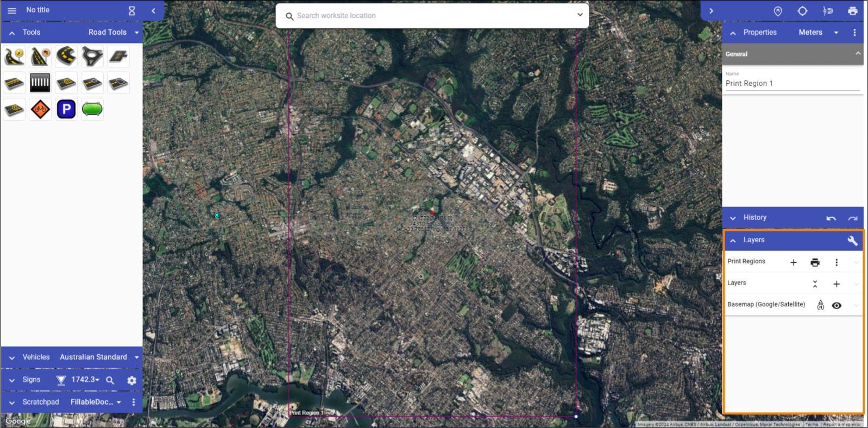Open Scratchpad three-dot menu

[x=134, y=402]
